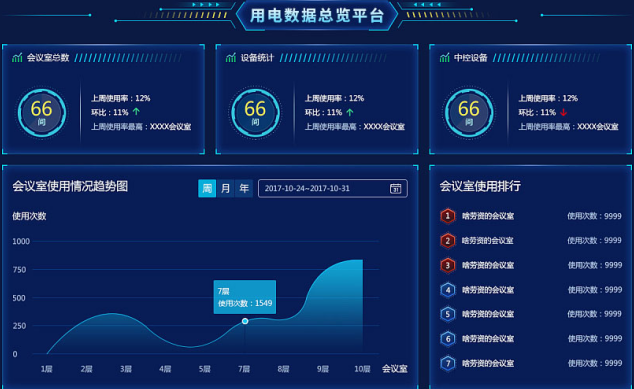The height and width of the screenshot is (389, 634).
Task: Click the chart icon beside 设备统计
Action: tap(230, 58)
